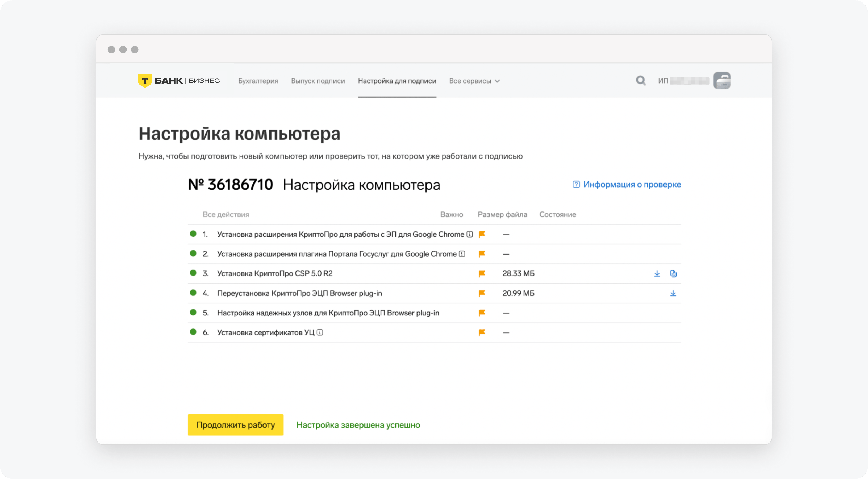The image size is (868, 479).
Task: Show info for the Установка сертификатов УЦ step
Action: click(320, 332)
